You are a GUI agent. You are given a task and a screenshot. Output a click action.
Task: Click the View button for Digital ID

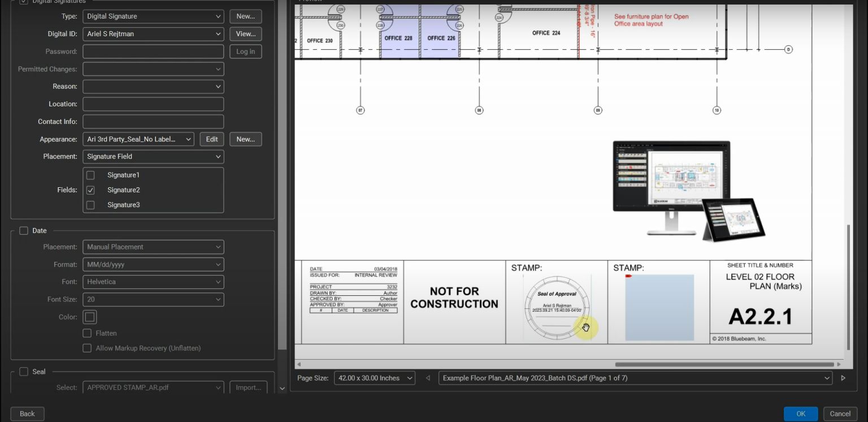(245, 33)
